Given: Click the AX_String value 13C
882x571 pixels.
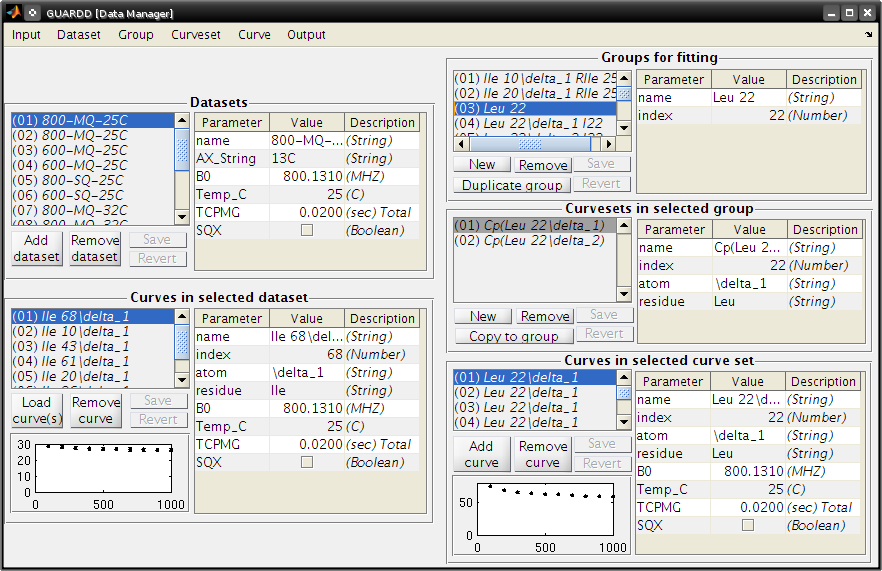Looking at the screenshot, I should 307,159.
